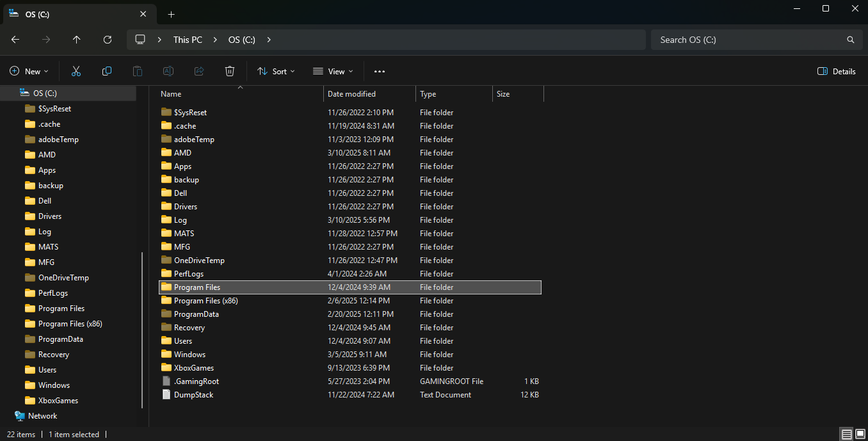Viewport: 868px width, 441px height.
Task: Select the PerfLogs folder row
Action: tap(350, 274)
